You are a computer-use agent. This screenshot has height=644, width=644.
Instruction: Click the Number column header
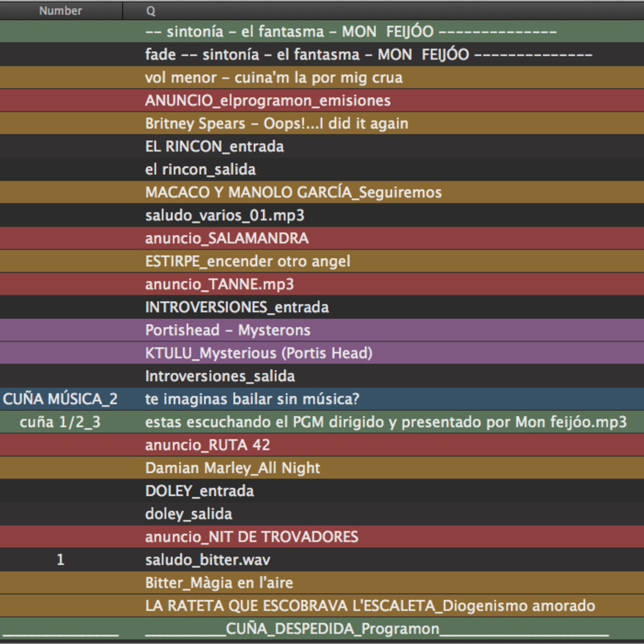(x=60, y=11)
